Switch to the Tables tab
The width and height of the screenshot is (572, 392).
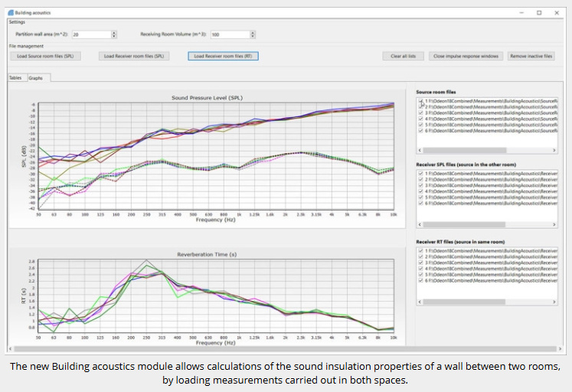pyautogui.click(x=15, y=77)
